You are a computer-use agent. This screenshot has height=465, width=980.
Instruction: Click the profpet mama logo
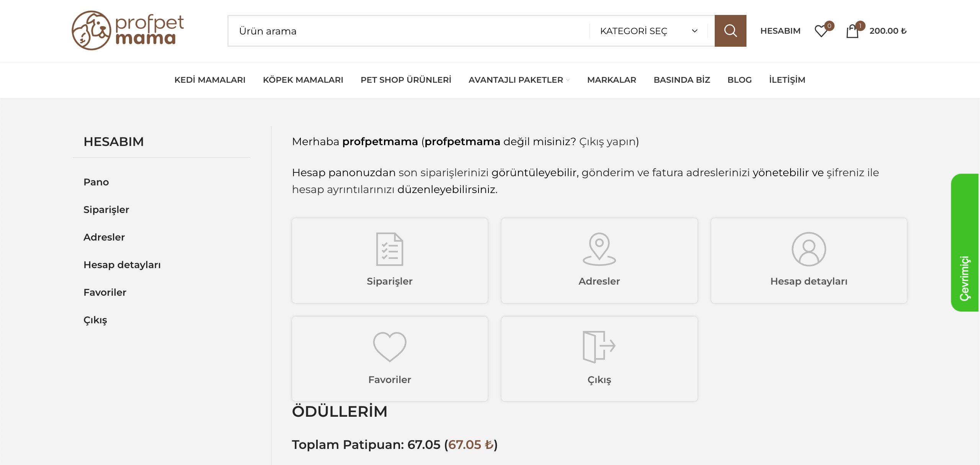[128, 30]
